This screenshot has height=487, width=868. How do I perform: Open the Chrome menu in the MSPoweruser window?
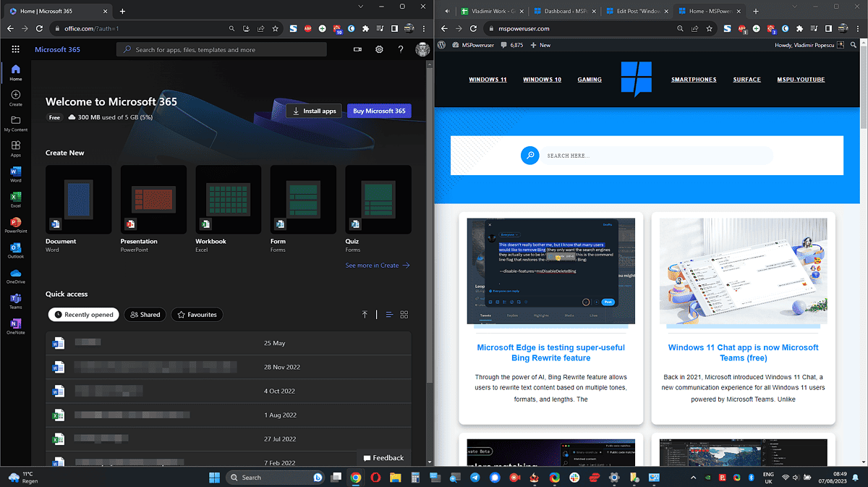tap(859, 29)
